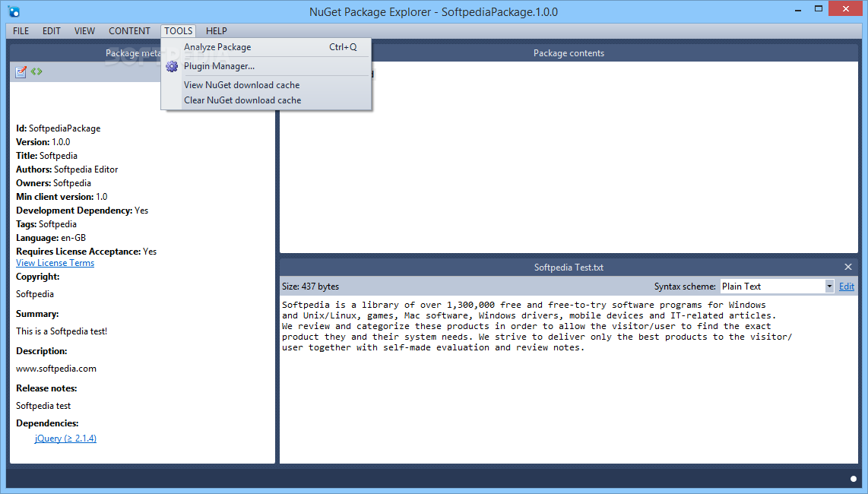This screenshot has height=494, width=868.
Task: Click 'Development Dependency: Yes' text
Action: [x=82, y=211]
